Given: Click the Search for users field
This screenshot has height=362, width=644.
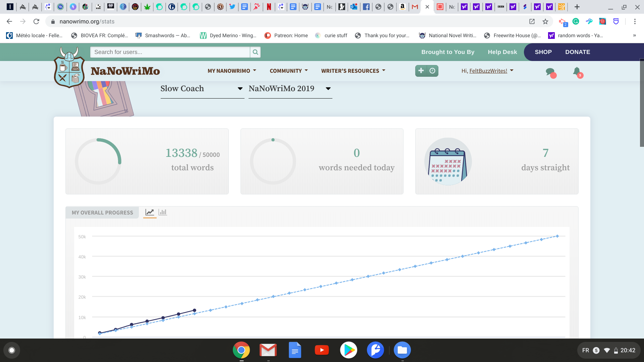Looking at the screenshot, I should pyautogui.click(x=170, y=52).
